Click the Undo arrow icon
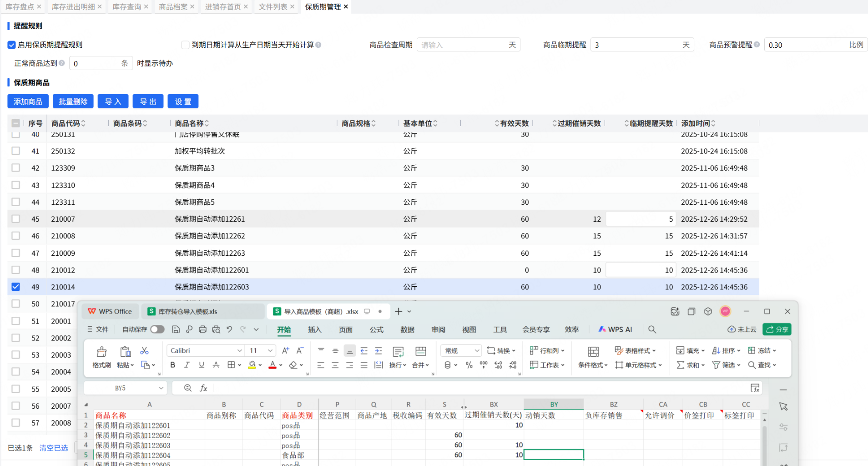Viewport: 868px width, 466px height. 229,329
